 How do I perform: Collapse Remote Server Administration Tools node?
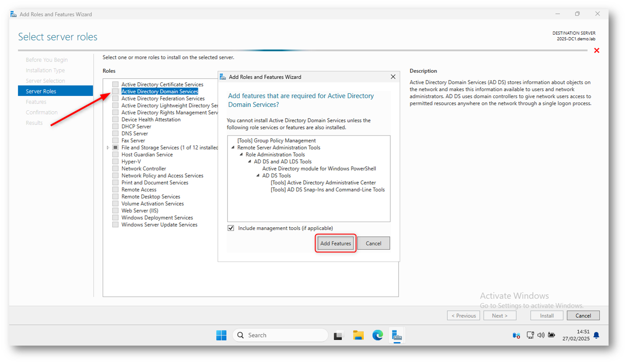pos(233,148)
